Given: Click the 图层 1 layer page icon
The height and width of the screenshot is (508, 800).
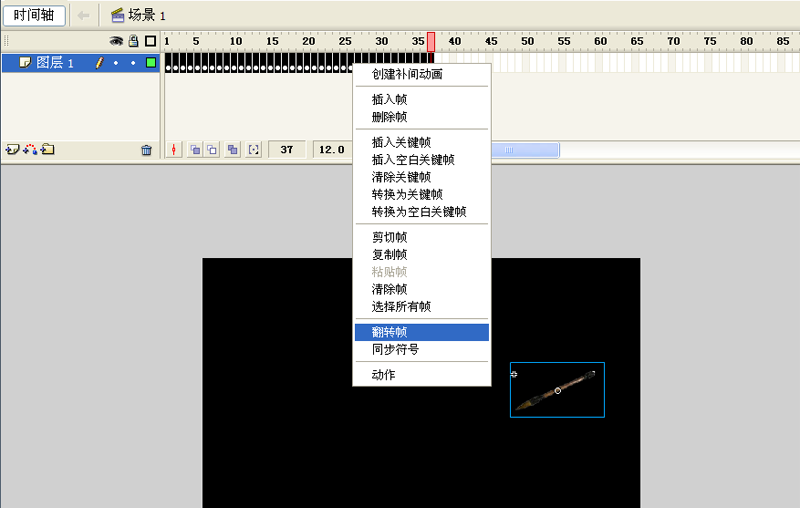Looking at the screenshot, I should [25, 62].
